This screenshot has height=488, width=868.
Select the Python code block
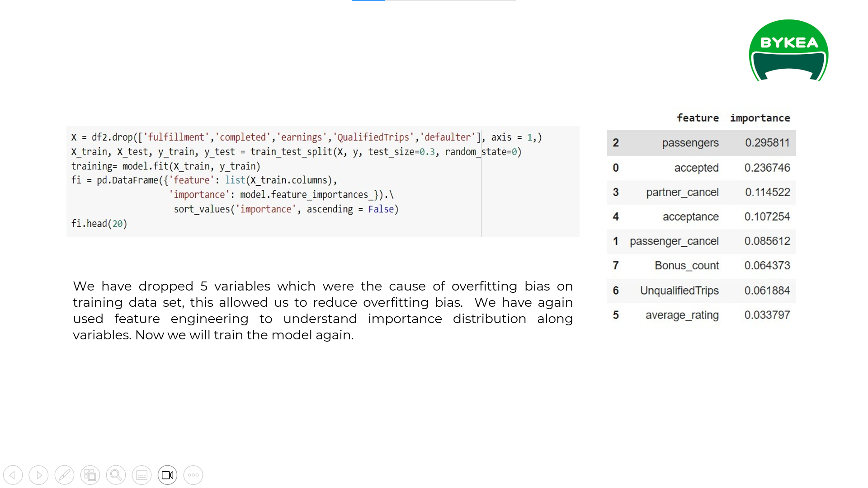pyautogui.click(x=323, y=181)
